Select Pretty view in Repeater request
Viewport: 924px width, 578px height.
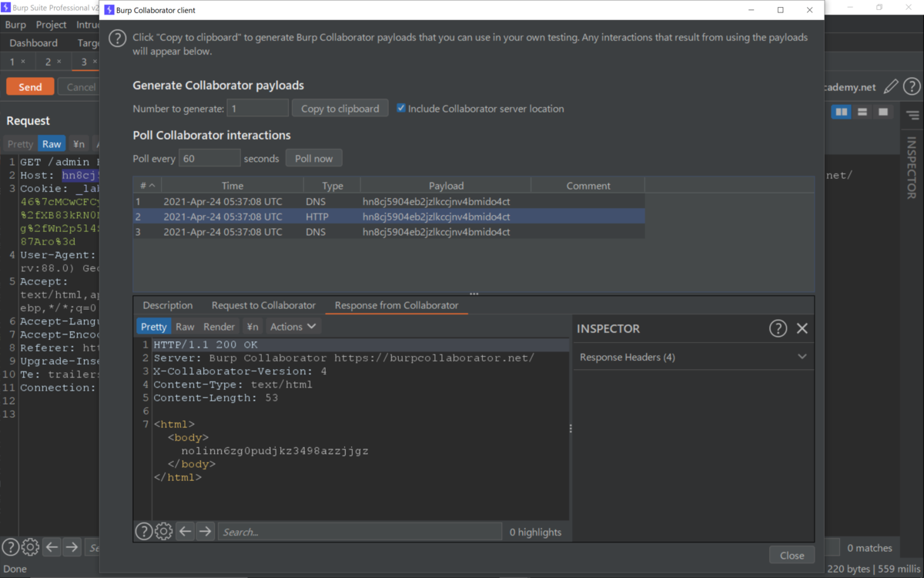click(20, 144)
